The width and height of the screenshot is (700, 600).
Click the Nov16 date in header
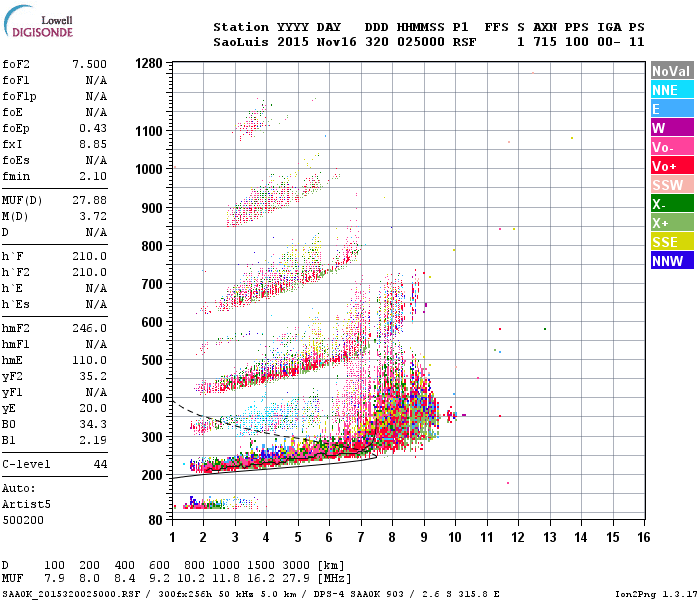click(x=337, y=42)
